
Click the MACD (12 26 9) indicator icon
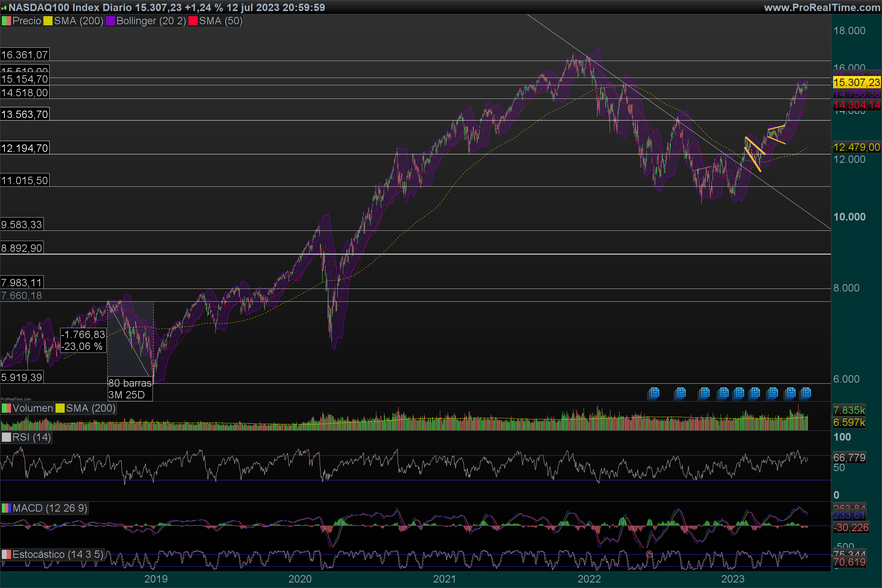6,509
